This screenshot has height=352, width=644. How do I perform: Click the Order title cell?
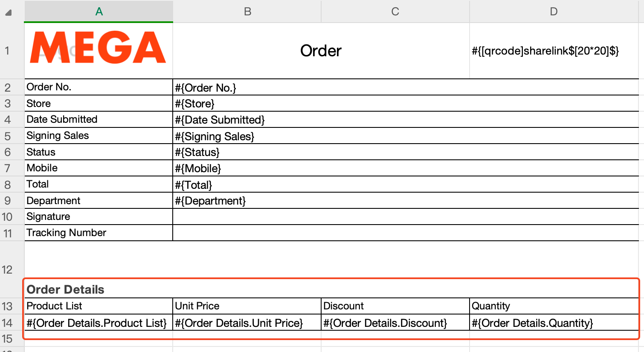pyautogui.click(x=321, y=51)
